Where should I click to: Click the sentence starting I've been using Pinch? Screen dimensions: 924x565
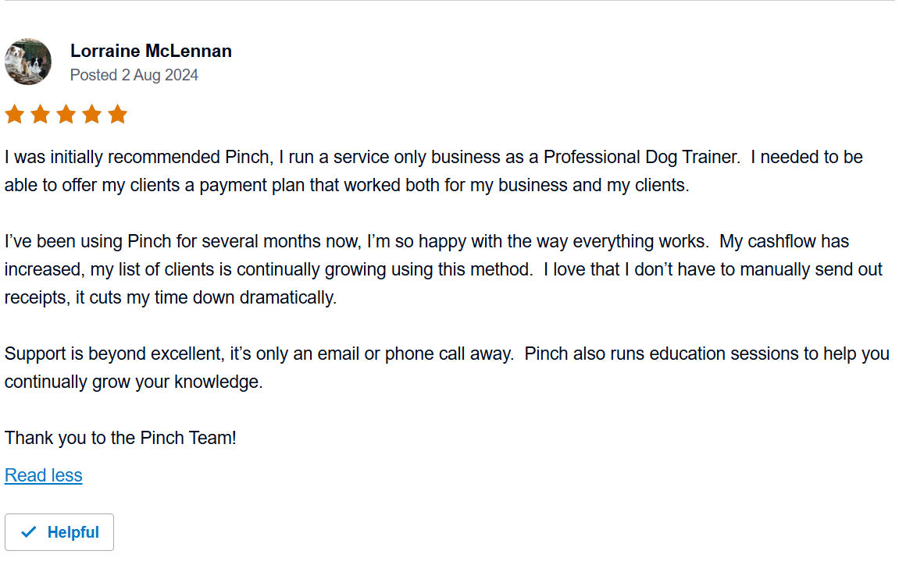pyautogui.click(x=356, y=241)
